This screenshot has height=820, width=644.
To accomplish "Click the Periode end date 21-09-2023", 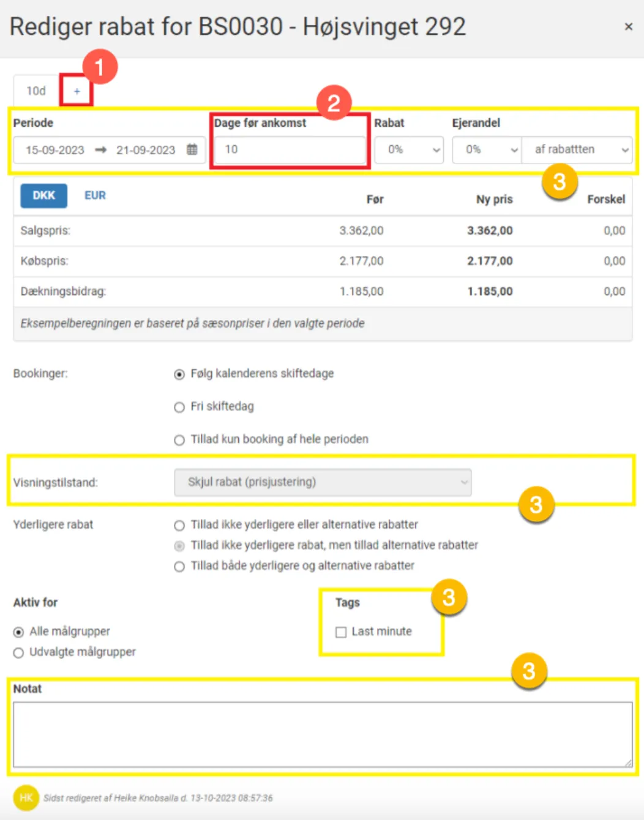I will click(x=146, y=150).
